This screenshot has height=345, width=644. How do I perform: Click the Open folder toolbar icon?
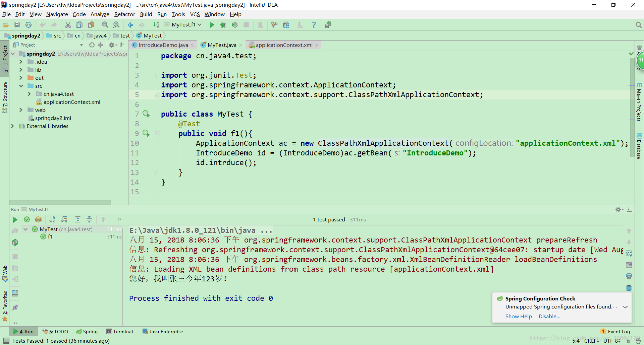click(6, 25)
